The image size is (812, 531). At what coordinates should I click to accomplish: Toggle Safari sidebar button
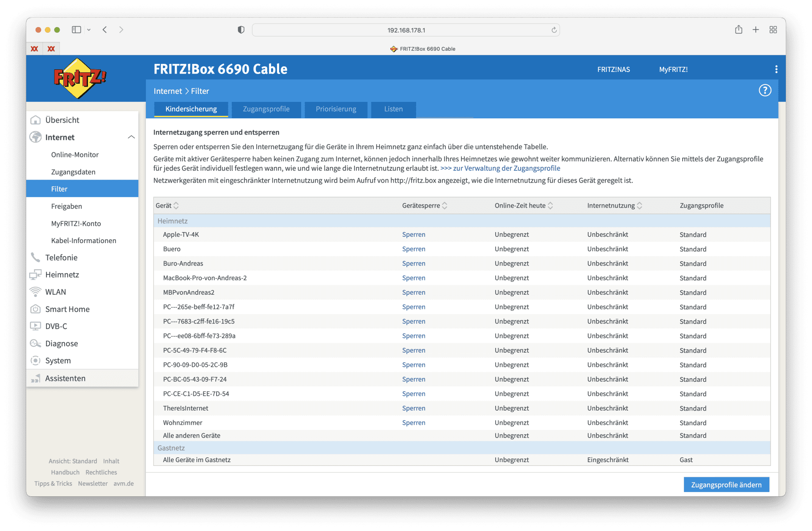pyautogui.click(x=77, y=30)
